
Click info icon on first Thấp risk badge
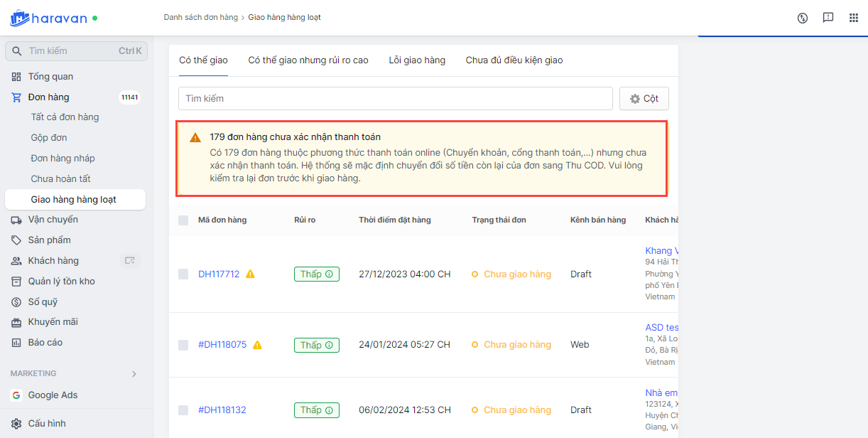(329, 274)
